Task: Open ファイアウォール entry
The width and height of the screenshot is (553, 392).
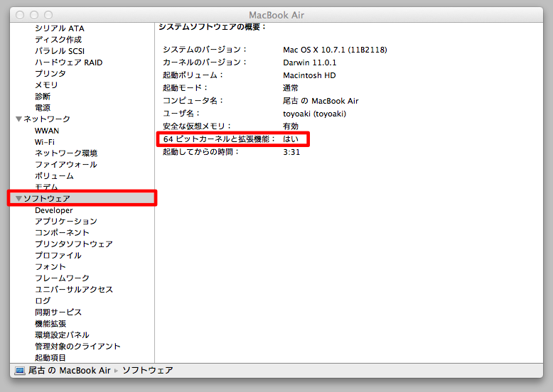Action: tap(66, 165)
